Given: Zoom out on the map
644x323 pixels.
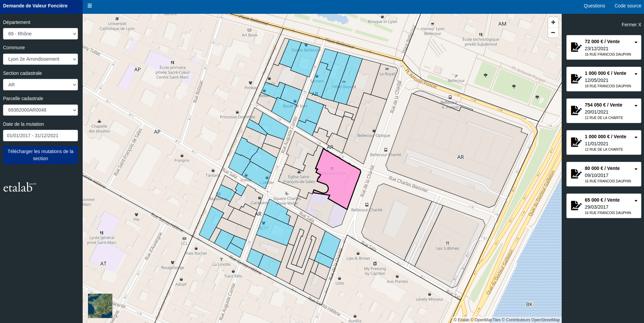Looking at the screenshot, I should pos(553,33).
